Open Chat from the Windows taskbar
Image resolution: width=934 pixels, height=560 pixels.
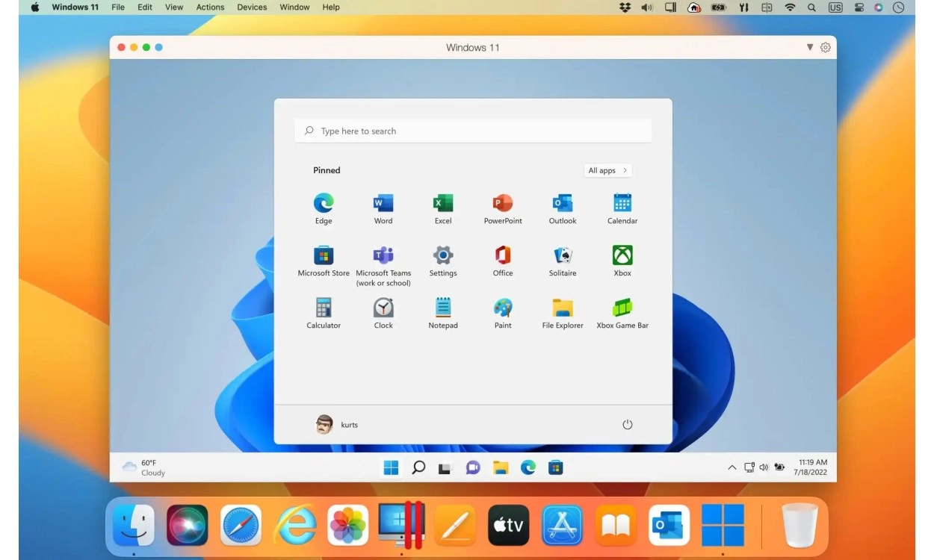click(473, 467)
